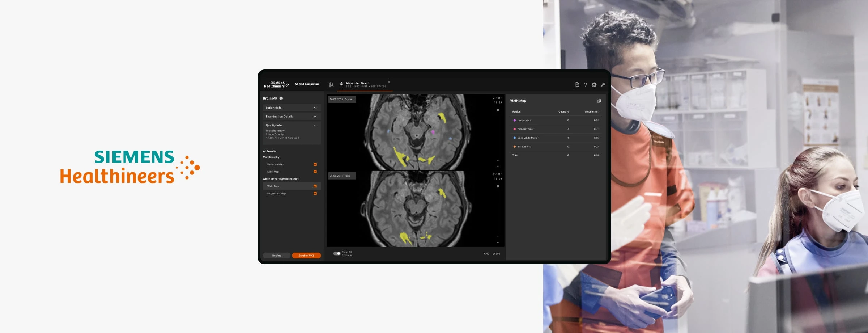Open the report document icon in header
The height and width of the screenshot is (333, 868).
click(x=577, y=85)
